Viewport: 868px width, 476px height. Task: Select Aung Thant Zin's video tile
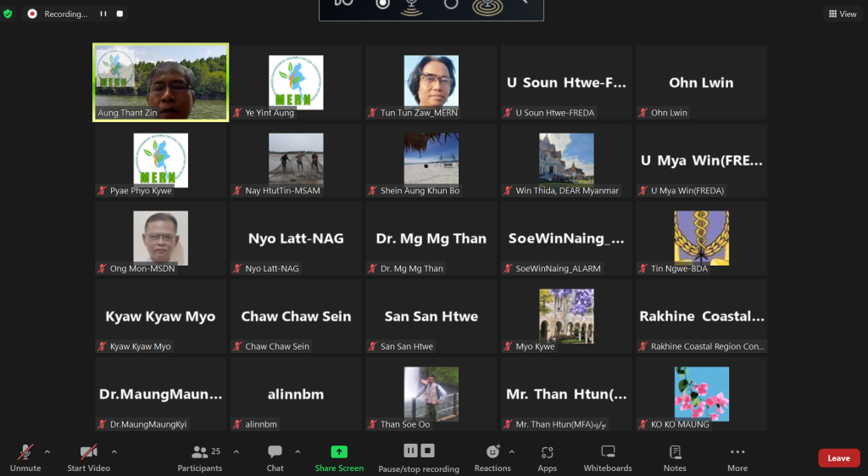(x=160, y=82)
